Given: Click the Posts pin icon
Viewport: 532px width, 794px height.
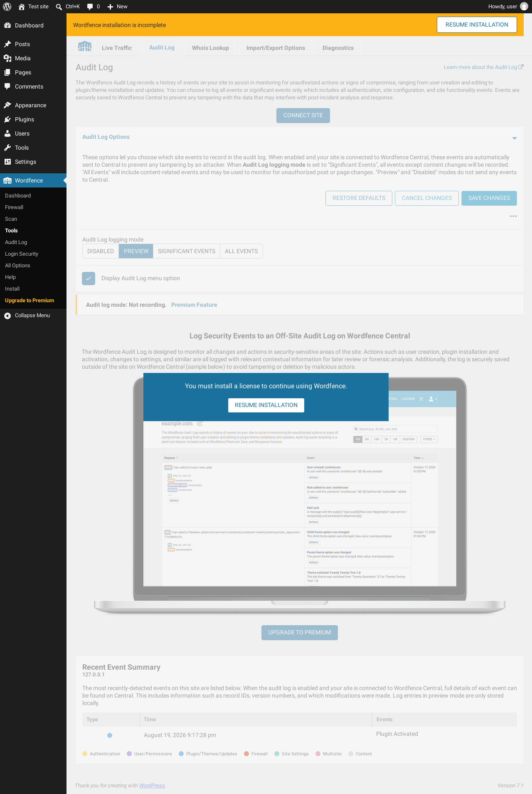Looking at the screenshot, I should 7,44.
